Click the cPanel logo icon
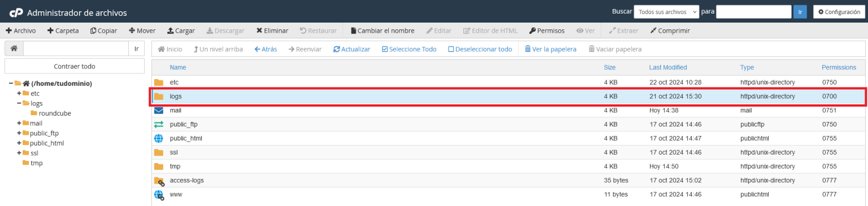 click(x=16, y=12)
